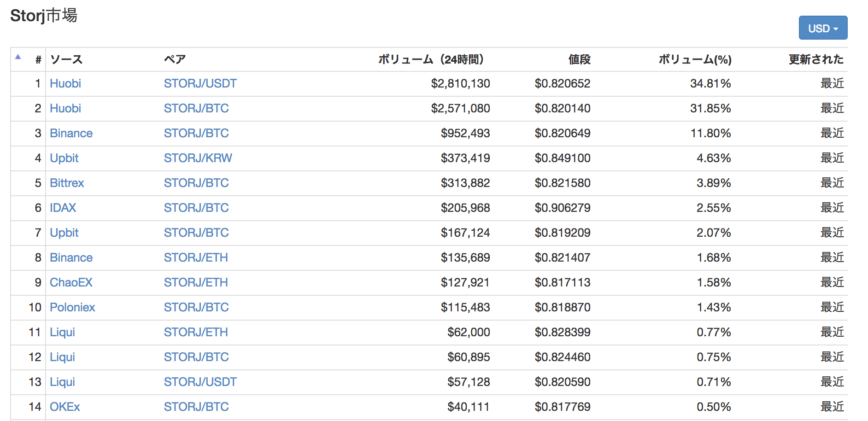This screenshot has width=868, height=421.
Task: Open Huobi link in row 2
Action: [65, 108]
